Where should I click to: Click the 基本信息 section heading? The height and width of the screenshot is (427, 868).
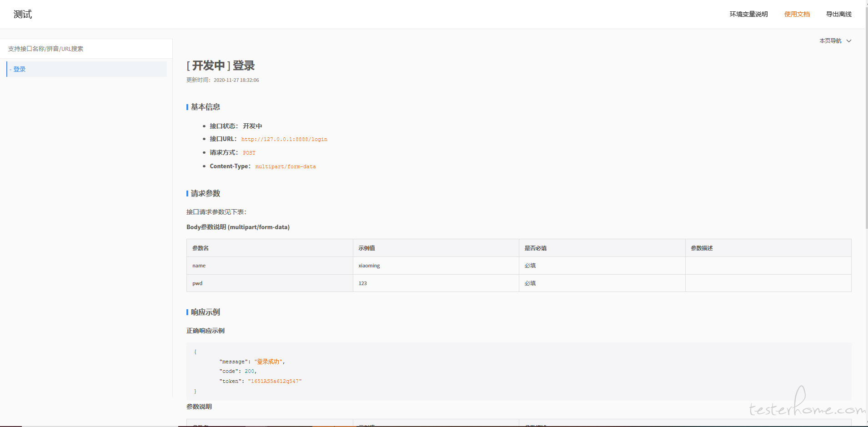click(x=205, y=107)
